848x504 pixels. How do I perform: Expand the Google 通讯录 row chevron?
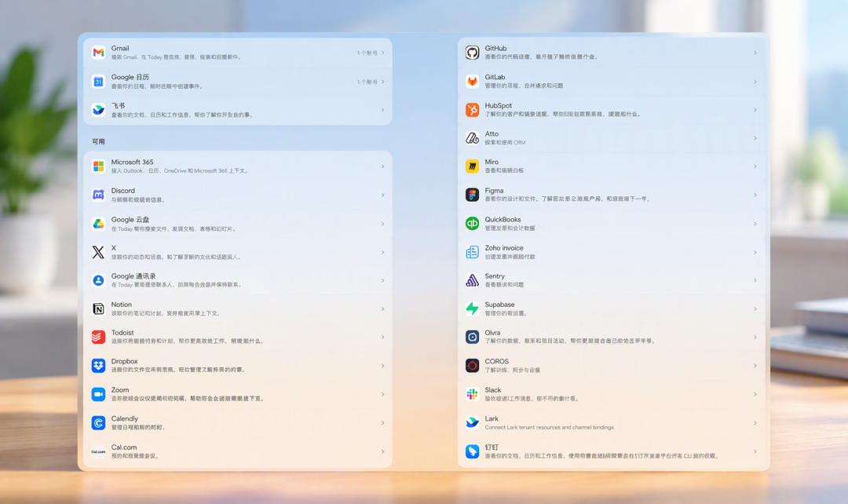[x=383, y=281]
